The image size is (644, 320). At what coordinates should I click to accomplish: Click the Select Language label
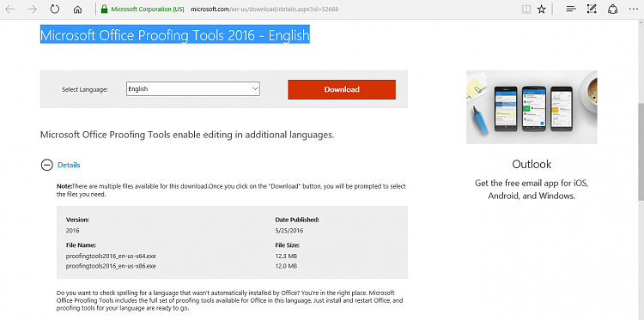[85, 89]
